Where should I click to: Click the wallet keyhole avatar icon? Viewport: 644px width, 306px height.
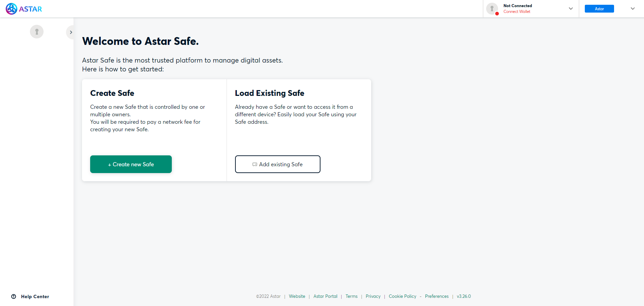tap(492, 8)
